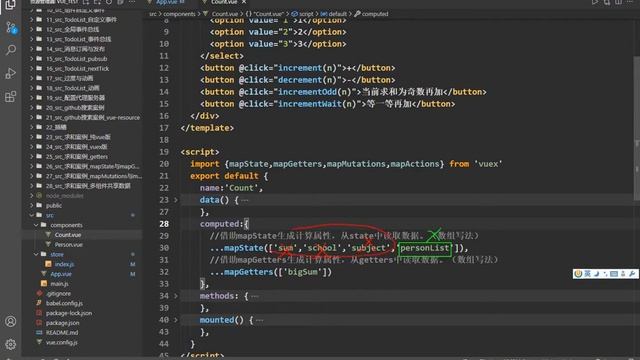Toggle IME moon half-width icon

click(x=596, y=274)
